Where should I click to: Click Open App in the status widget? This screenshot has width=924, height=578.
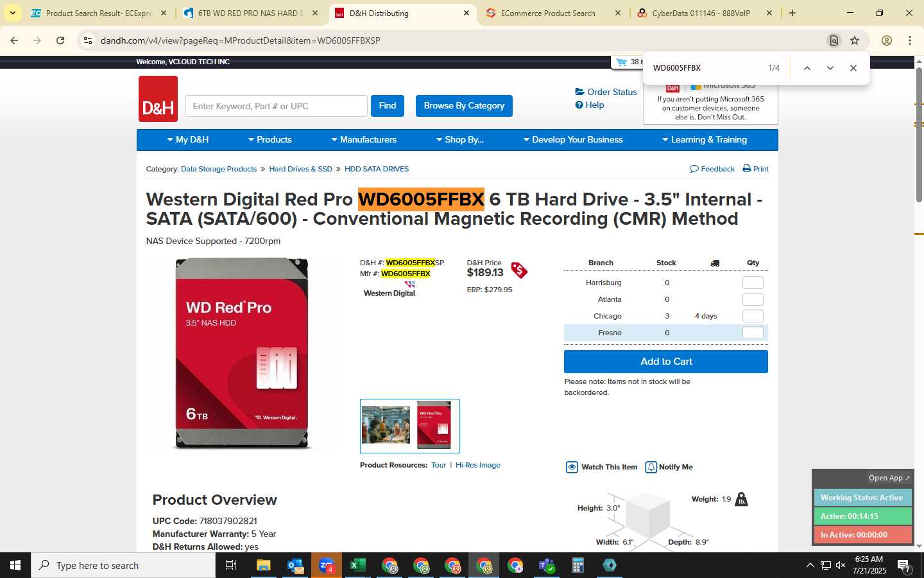tap(889, 478)
